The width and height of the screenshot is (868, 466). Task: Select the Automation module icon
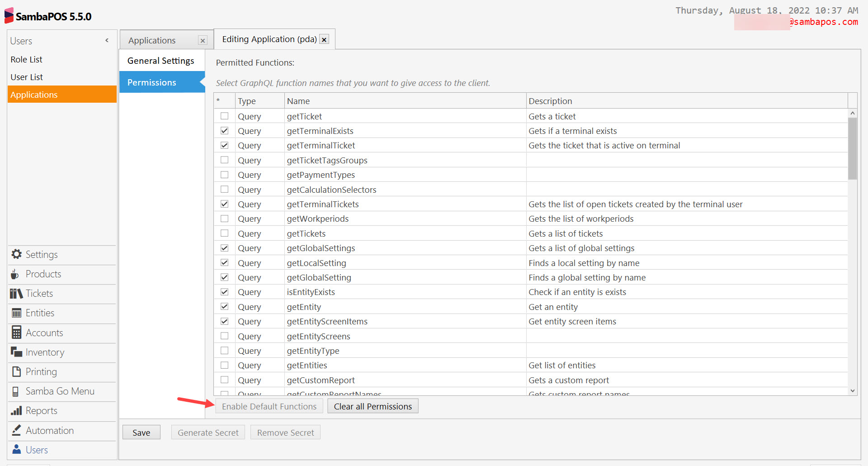point(17,430)
